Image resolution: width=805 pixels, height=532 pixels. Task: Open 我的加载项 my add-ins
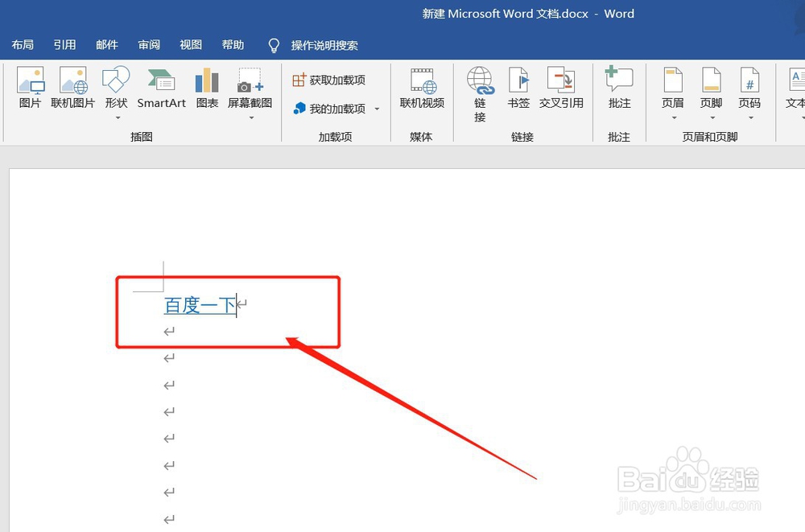[x=329, y=109]
